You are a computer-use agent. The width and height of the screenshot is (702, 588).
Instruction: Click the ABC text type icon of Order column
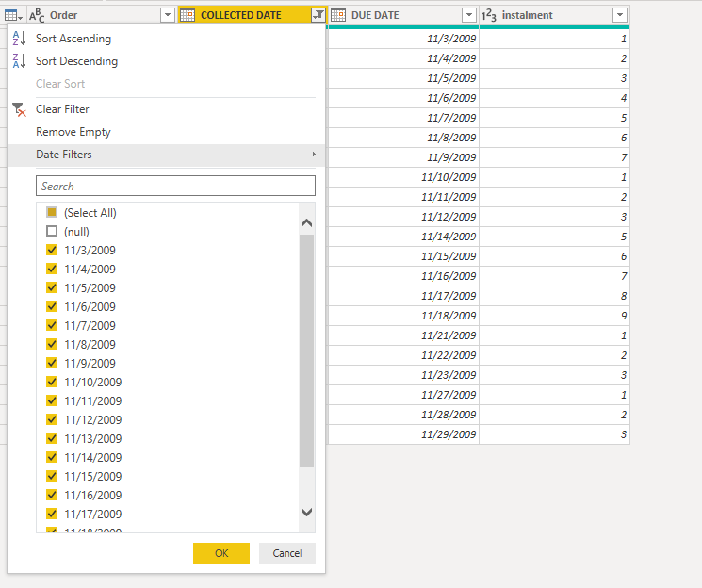(x=37, y=16)
